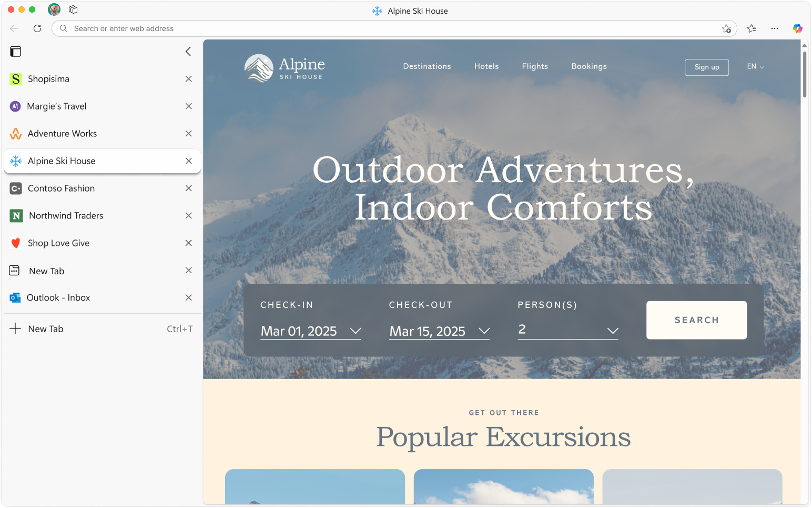
Task: Click the third excursion card thumbnail
Action: (x=692, y=487)
